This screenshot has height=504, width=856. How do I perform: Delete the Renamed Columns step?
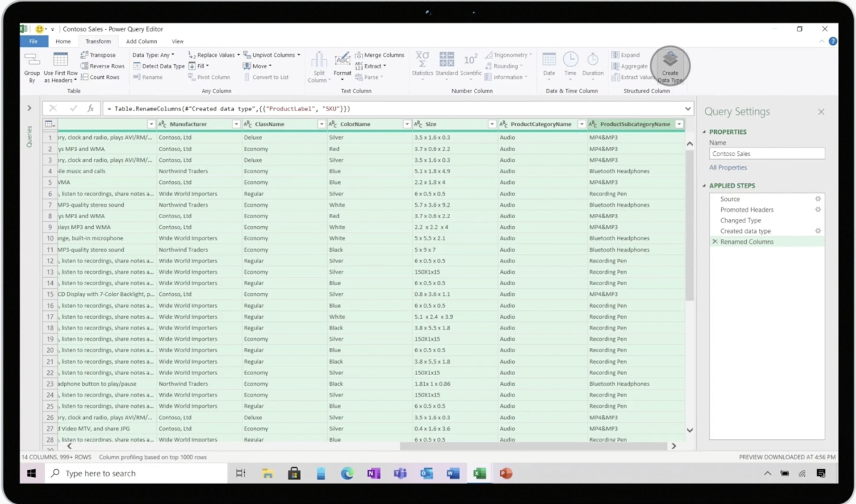715,242
